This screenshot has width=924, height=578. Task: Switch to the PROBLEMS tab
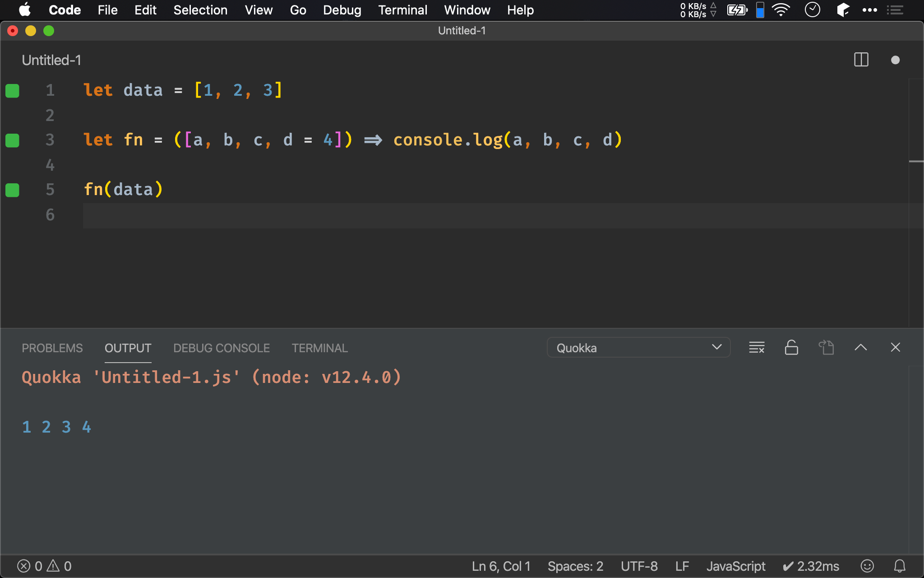tap(52, 348)
